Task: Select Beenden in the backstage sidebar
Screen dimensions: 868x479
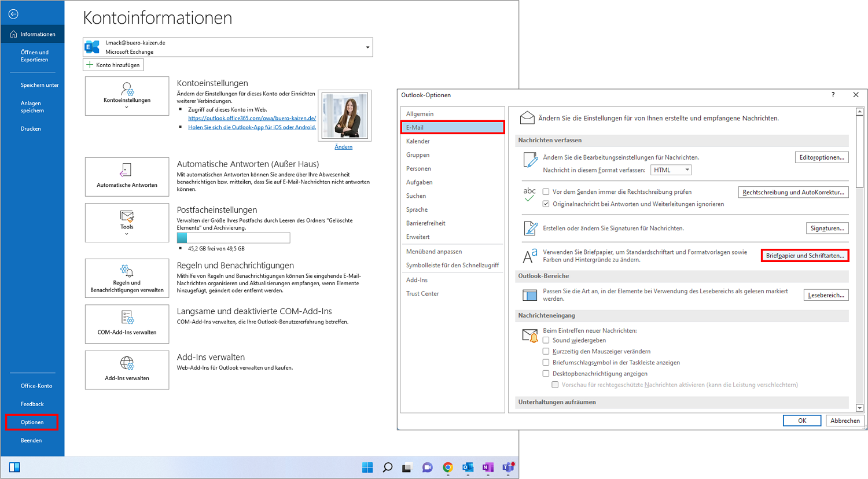Action: click(x=31, y=440)
